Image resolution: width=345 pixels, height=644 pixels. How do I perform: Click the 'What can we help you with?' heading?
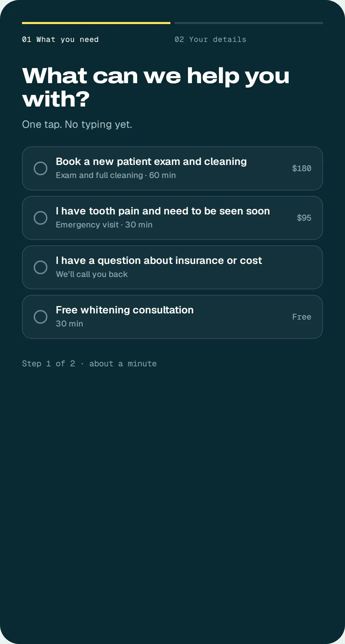click(156, 87)
